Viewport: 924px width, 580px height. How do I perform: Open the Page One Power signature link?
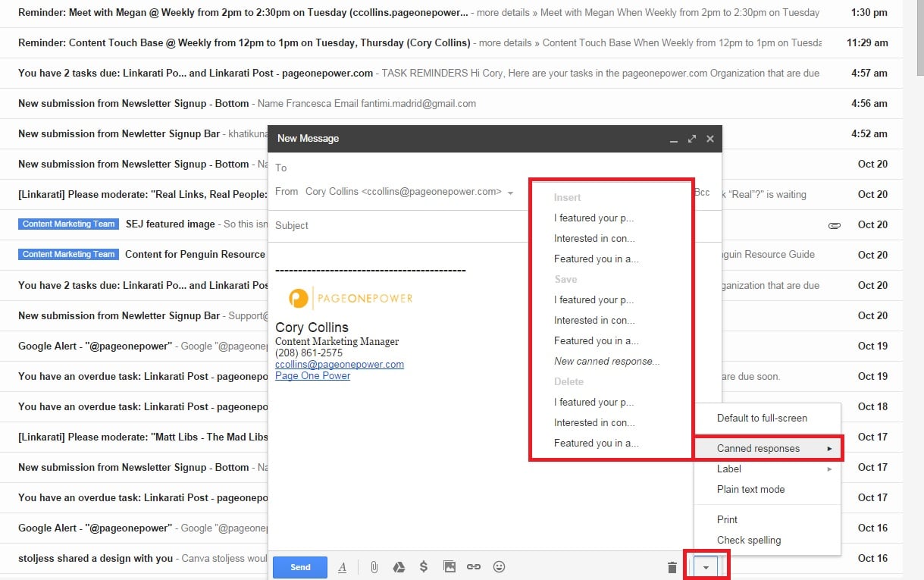(x=312, y=375)
